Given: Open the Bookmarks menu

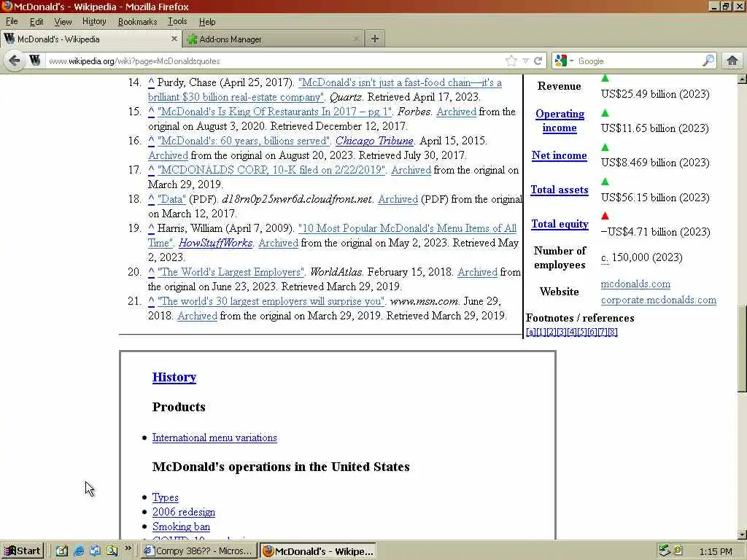Looking at the screenshot, I should pyautogui.click(x=137, y=21).
